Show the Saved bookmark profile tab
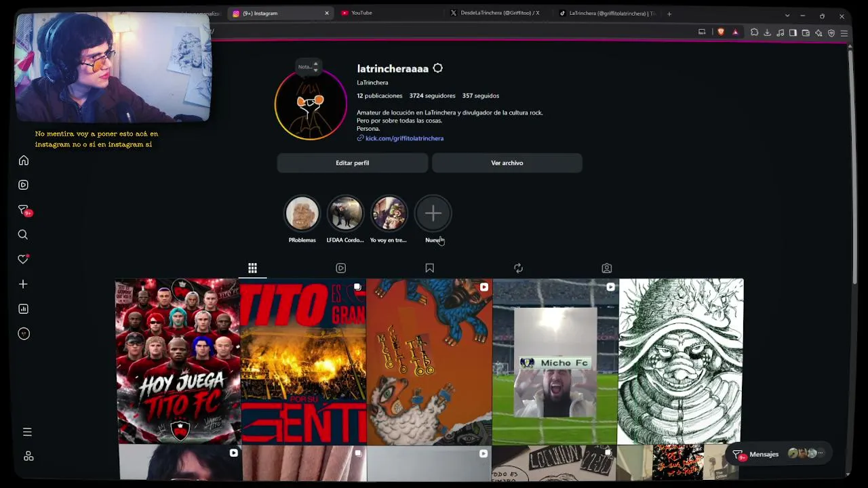868x488 pixels. pos(429,268)
